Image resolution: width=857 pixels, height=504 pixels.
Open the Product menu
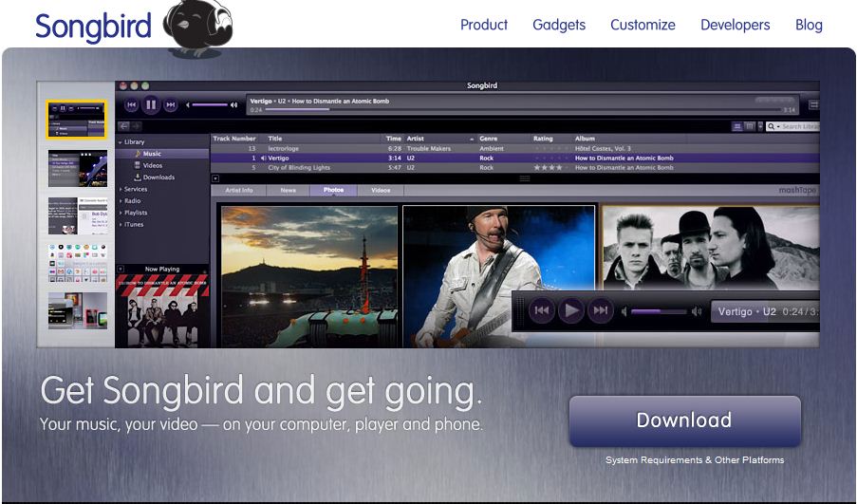click(x=484, y=25)
